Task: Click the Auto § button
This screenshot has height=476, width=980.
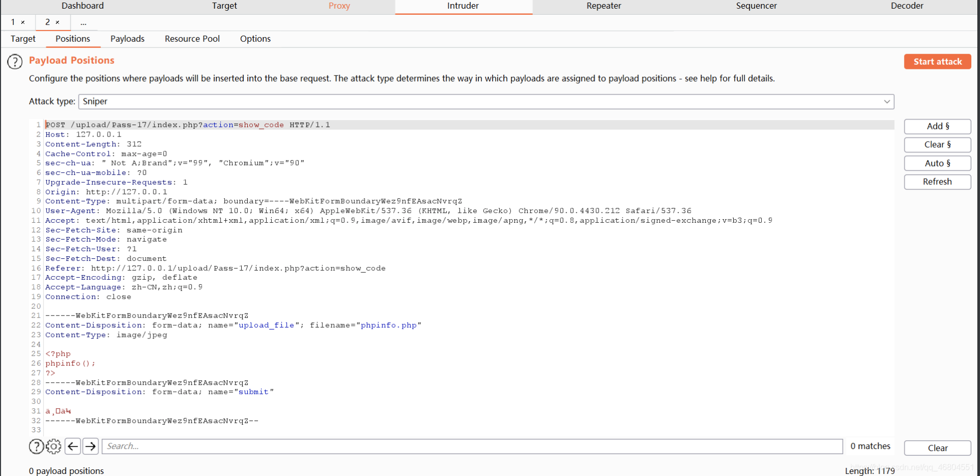Action: tap(938, 163)
